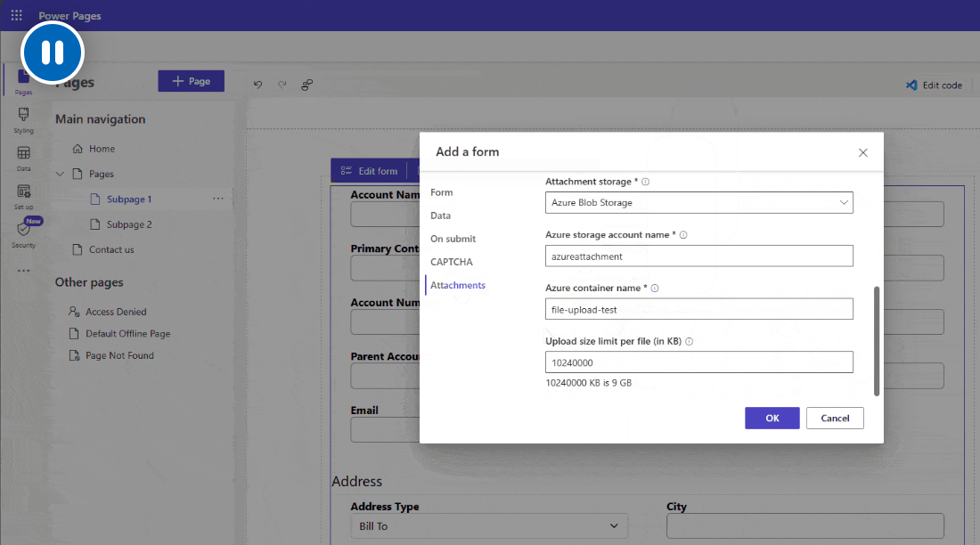This screenshot has height=545, width=980.
Task: Open the Attachment storage dropdown
Action: tap(698, 202)
